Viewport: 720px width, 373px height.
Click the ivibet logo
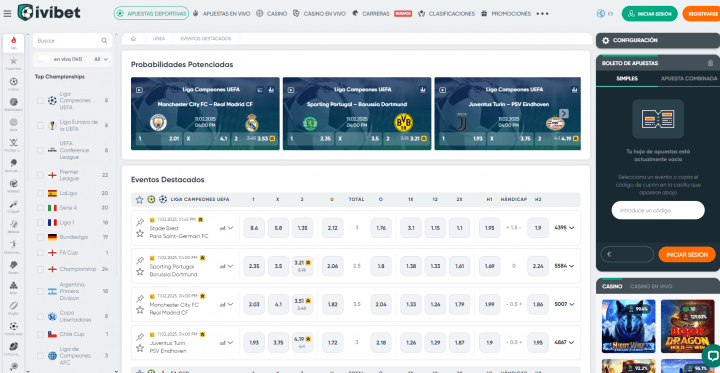click(x=49, y=12)
